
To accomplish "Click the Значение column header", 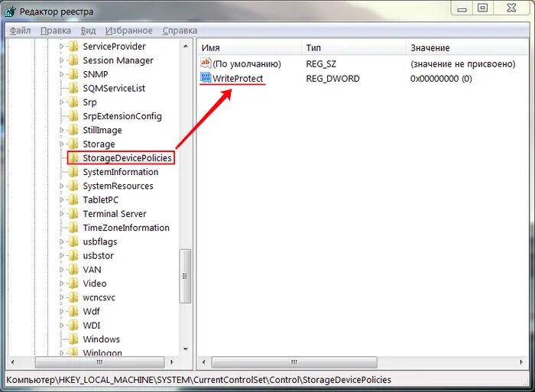I will coord(468,48).
